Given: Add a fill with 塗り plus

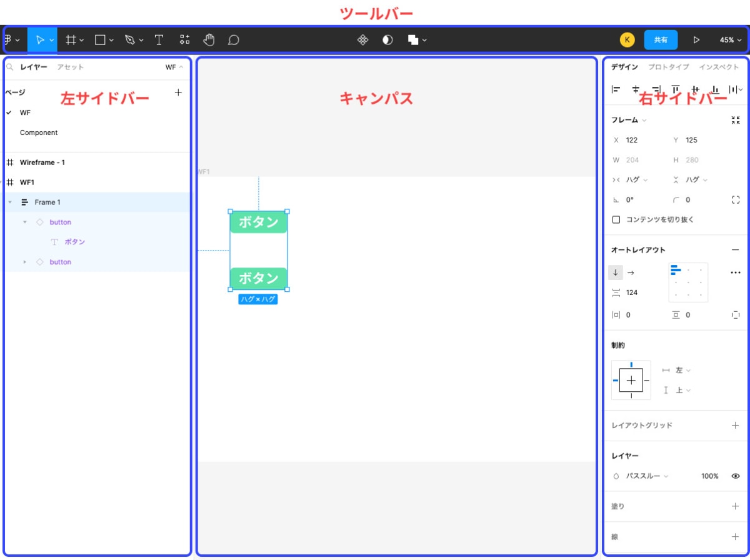Looking at the screenshot, I should pos(735,506).
